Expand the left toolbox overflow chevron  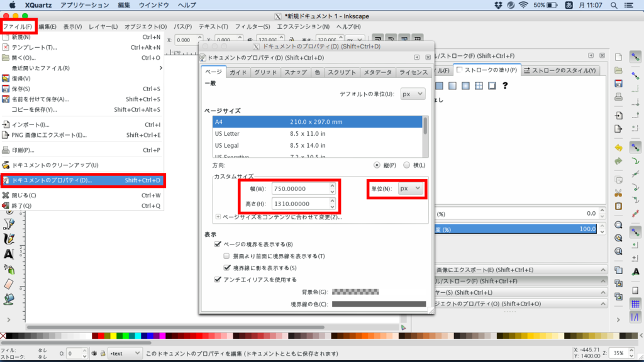[9, 320]
